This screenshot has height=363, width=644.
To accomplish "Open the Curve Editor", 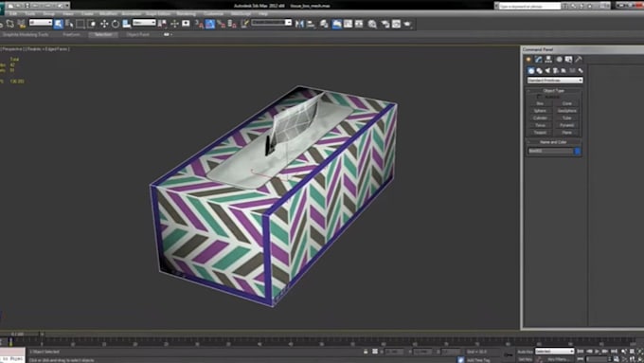I will pyautogui.click(x=348, y=24).
